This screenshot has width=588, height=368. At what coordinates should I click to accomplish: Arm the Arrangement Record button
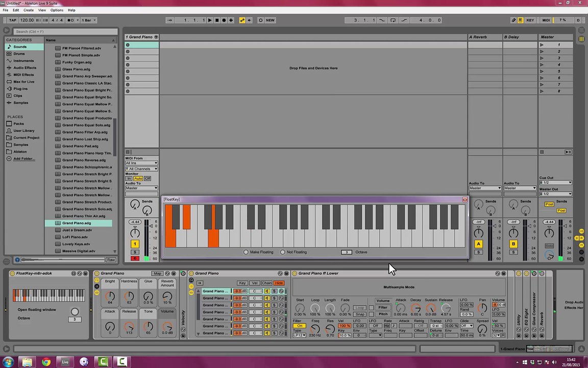pyautogui.click(x=224, y=20)
